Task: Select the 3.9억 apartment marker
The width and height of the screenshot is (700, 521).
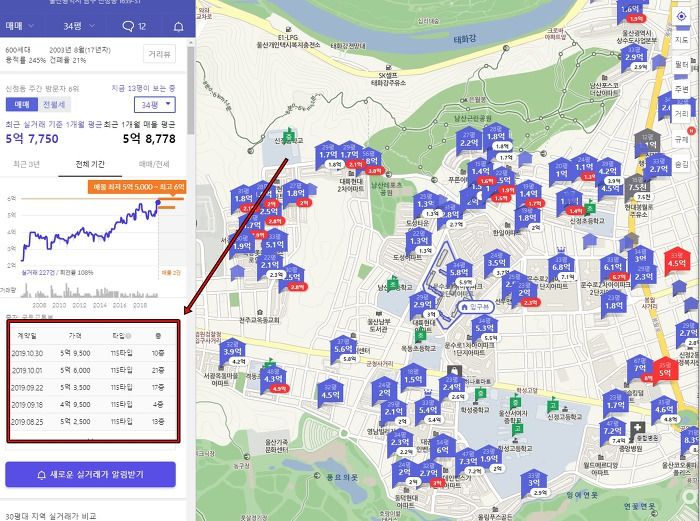Action: click(x=232, y=352)
